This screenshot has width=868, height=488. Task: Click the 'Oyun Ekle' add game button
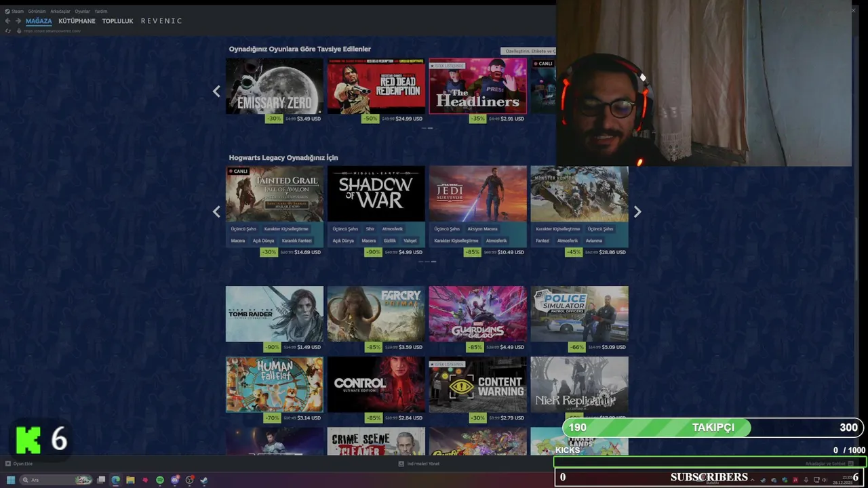click(x=19, y=464)
